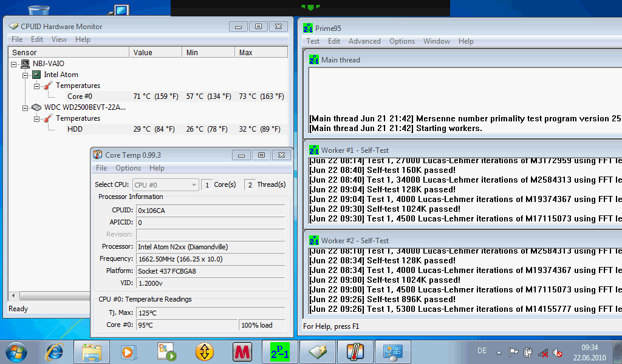The width and height of the screenshot is (622, 364).
Task: Click the muted volume speaker tray icon
Action: click(558, 352)
